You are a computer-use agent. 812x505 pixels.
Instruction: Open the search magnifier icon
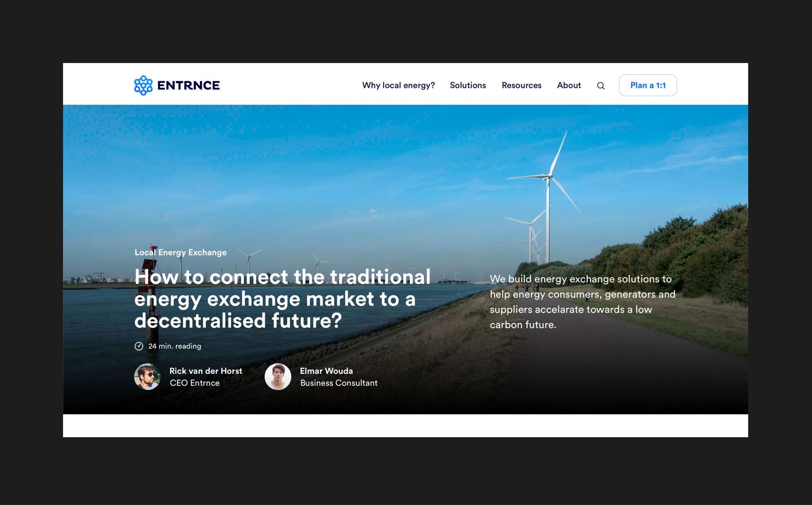point(601,86)
